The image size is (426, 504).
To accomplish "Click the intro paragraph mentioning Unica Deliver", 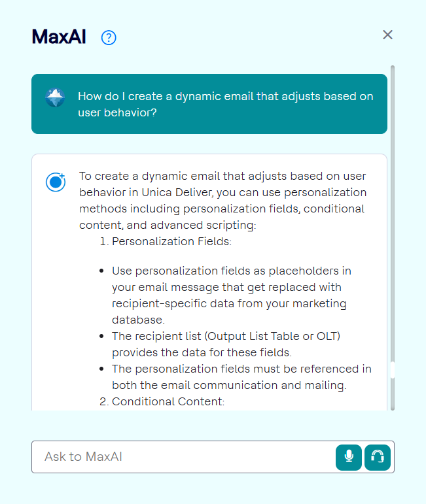I will [x=222, y=193].
